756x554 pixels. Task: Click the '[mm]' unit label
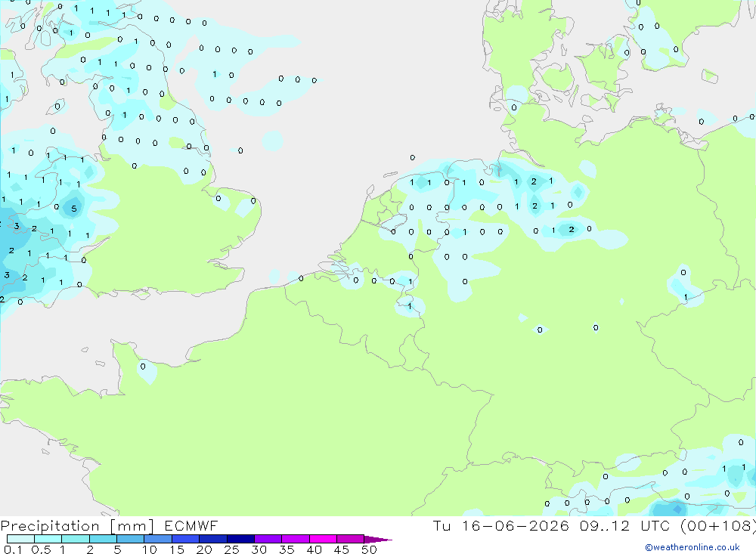pyautogui.click(x=132, y=526)
